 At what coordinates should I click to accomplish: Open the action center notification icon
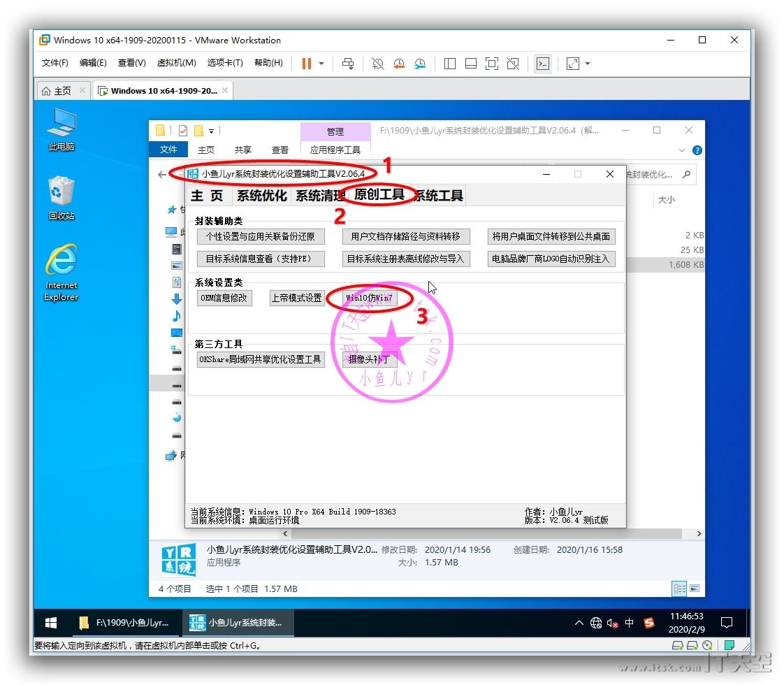click(x=727, y=623)
